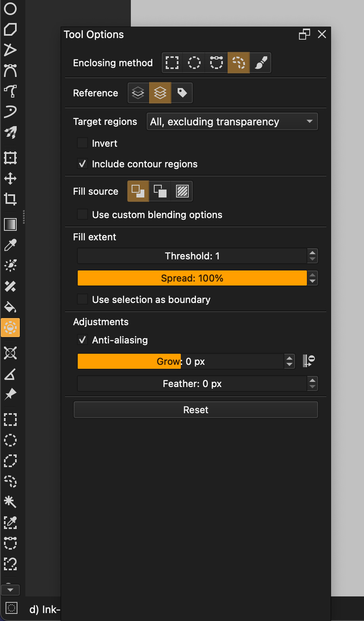Set reference to current layer
The width and height of the screenshot is (364, 621).
pos(138,93)
